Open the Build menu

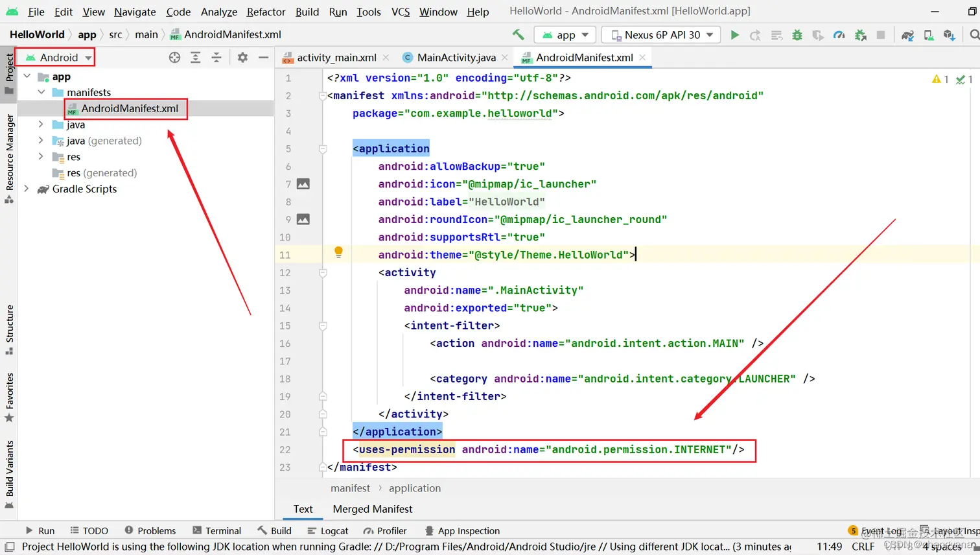[307, 12]
